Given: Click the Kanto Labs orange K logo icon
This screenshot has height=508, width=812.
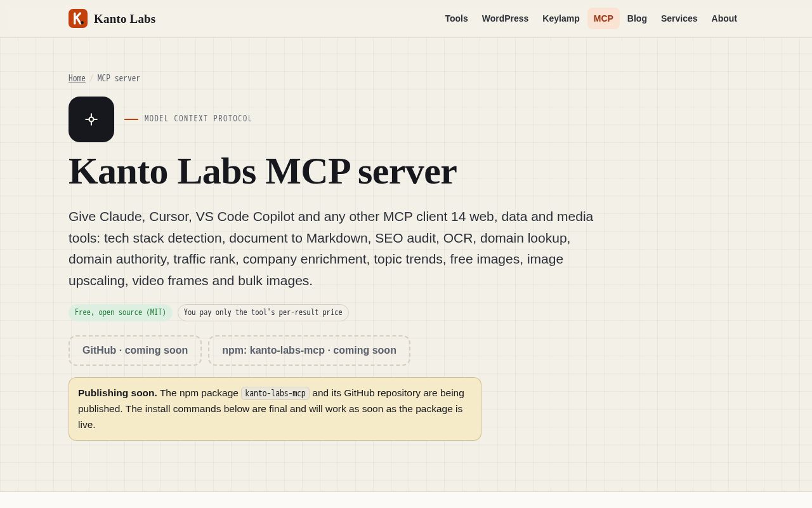Looking at the screenshot, I should click(x=78, y=18).
